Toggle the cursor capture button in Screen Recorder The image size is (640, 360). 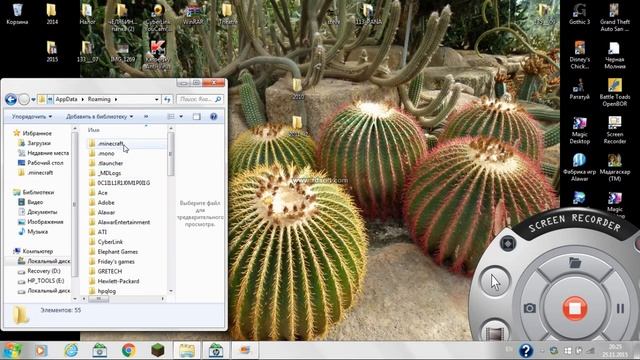495,281
